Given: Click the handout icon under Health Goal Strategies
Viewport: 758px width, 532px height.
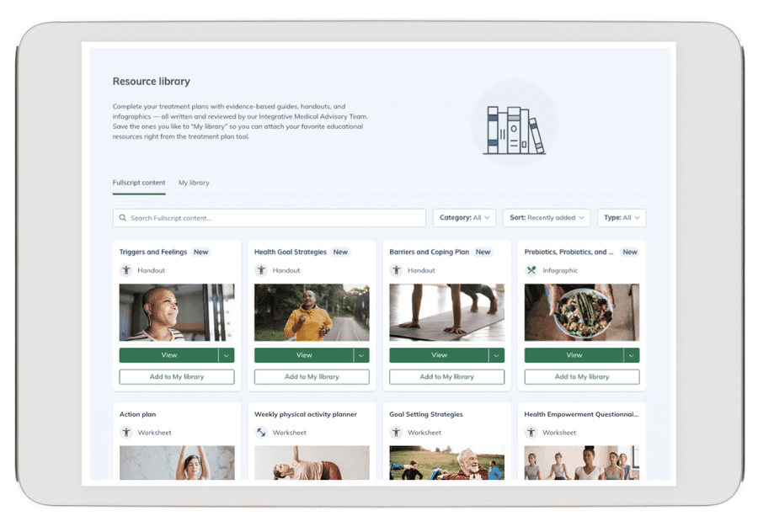Looking at the screenshot, I should (x=261, y=270).
